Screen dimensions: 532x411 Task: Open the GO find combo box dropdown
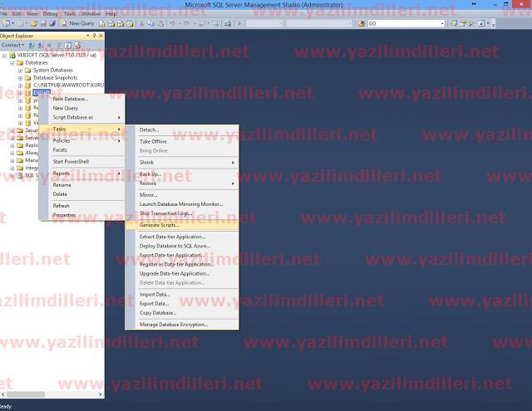coord(442,24)
